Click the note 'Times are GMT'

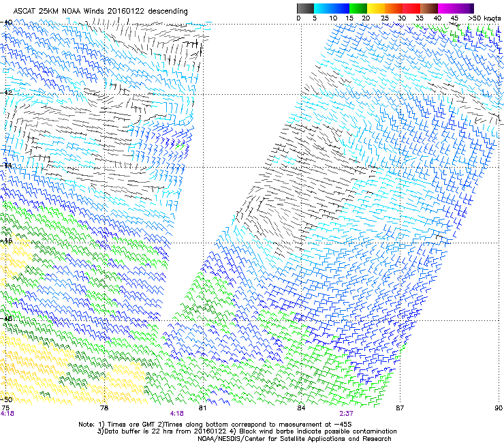point(131,425)
